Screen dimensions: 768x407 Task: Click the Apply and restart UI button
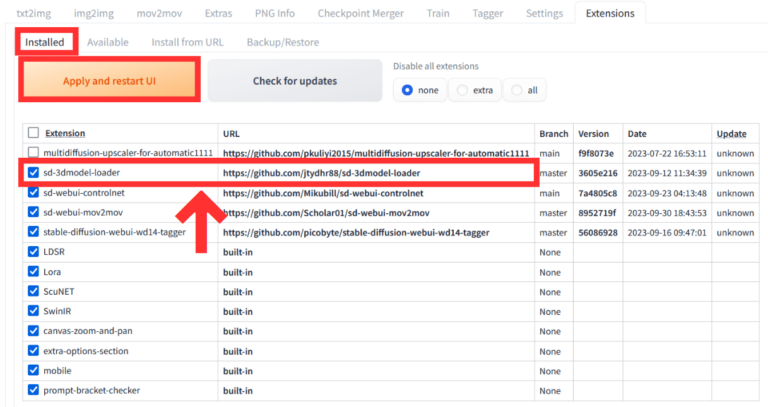click(x=110, y=80)
